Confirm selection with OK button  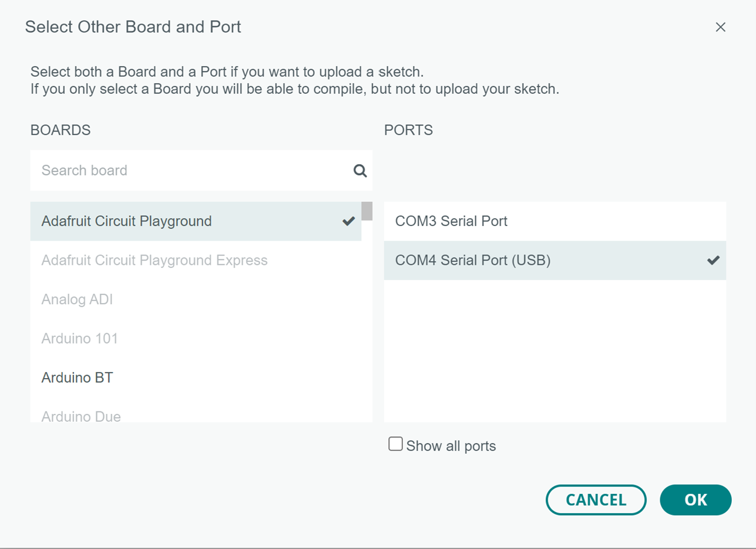(x=695, y=500)
